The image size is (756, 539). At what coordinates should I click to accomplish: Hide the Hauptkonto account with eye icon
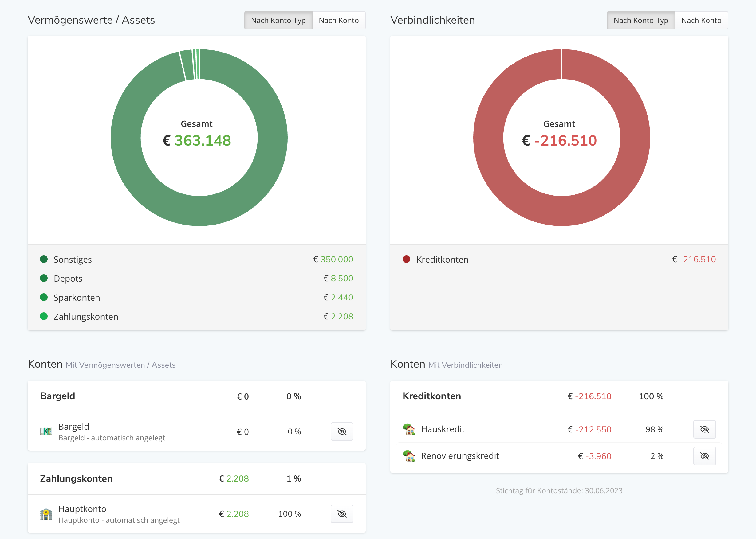pyautogui.click(x=342, y=514)
